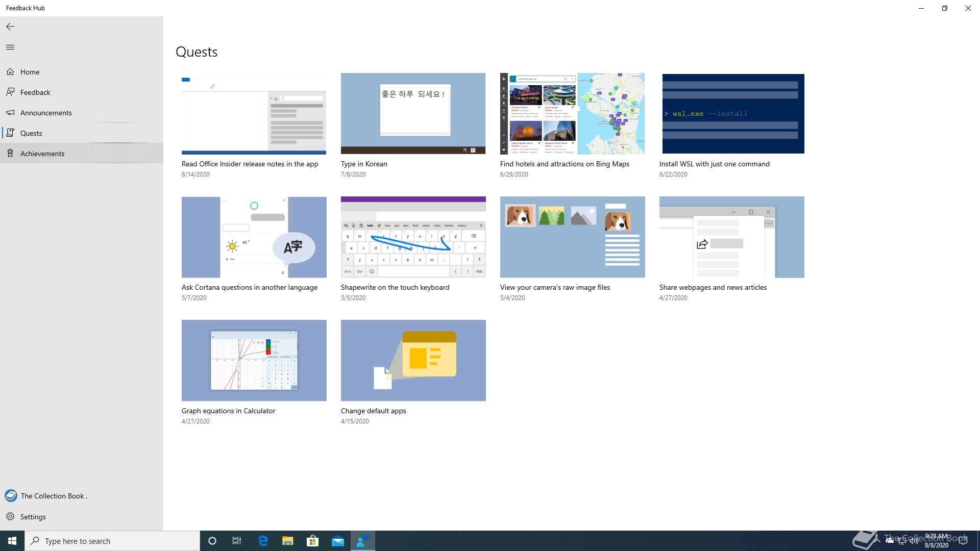Open the Feedback section label
This screenshot has height=551, width=980.
[35, 92]
